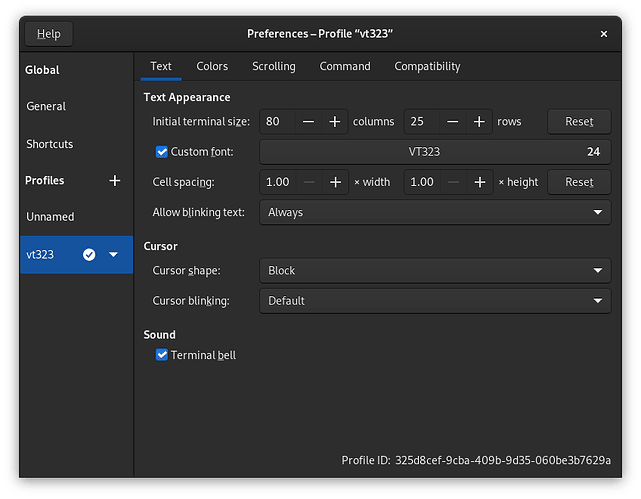The height and width of the screenshot is (499, 641).
Task: Increase cell width spacing with plus
Action: [x=335, y=182]
